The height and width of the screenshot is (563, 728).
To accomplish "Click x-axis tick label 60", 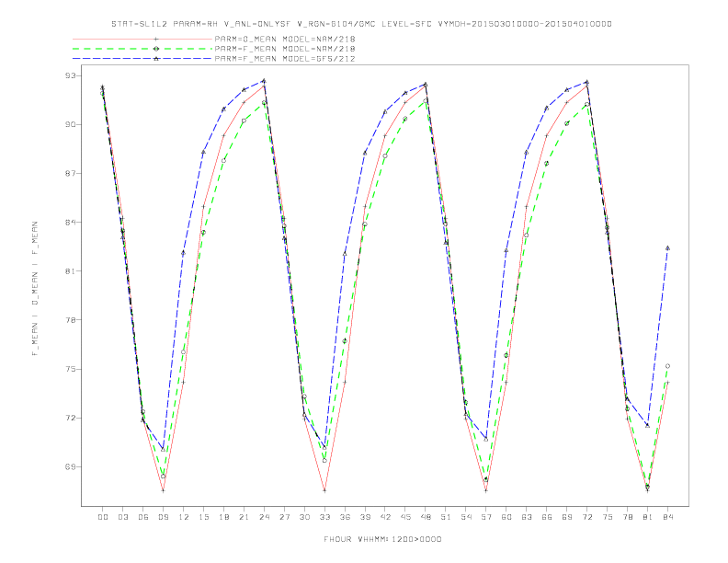I will (506, 517).
